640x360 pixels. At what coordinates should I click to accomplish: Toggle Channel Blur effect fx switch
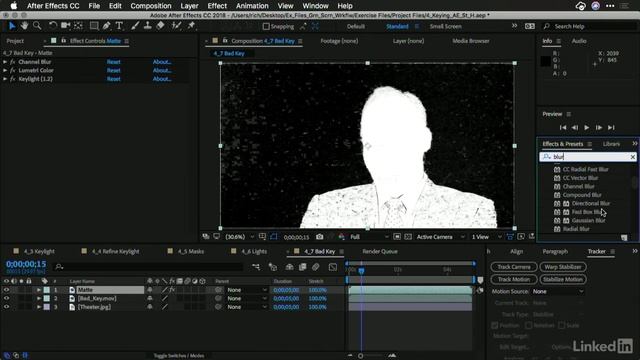click(x=13, y=62)
